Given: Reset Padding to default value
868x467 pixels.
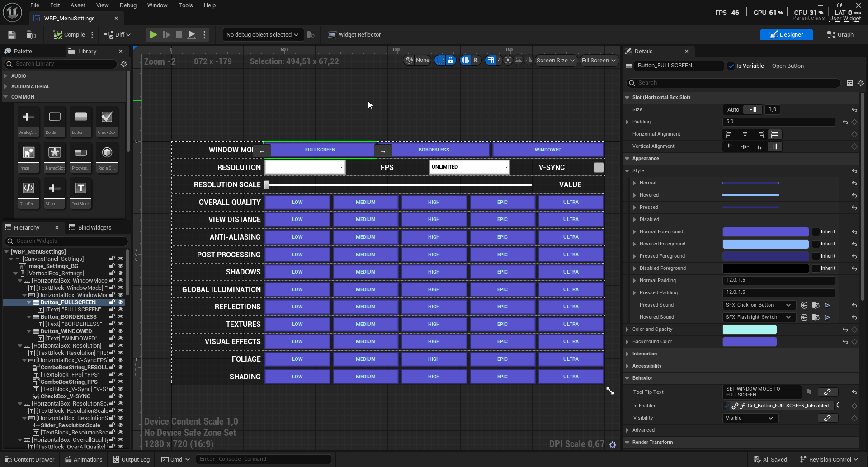Looking at the screenshot, I should click(845, 122).
